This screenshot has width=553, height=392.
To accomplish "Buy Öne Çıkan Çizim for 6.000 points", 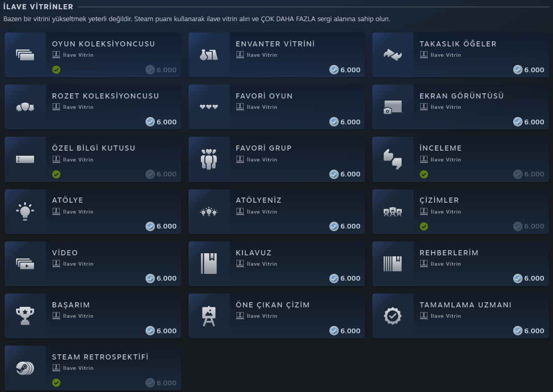I will click(345, 331).
